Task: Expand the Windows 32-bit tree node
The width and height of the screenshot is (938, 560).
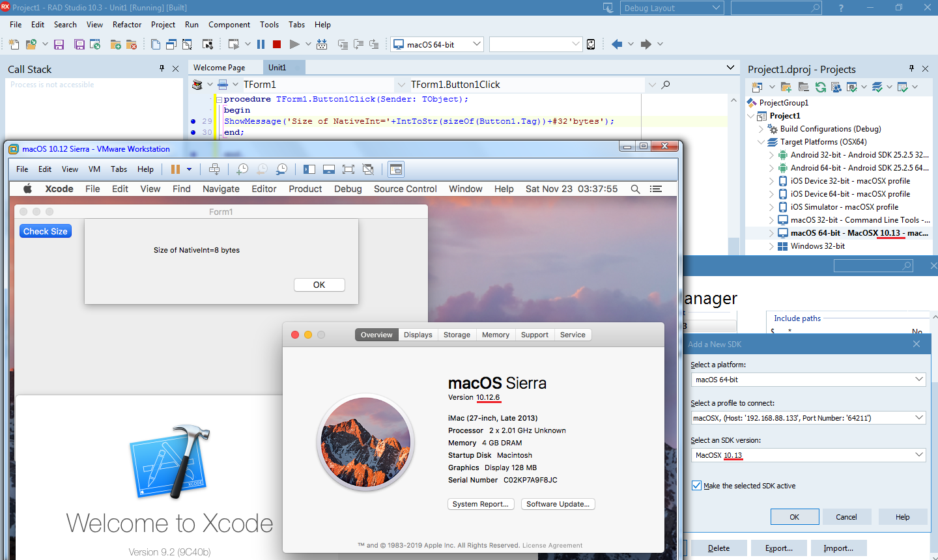Action: point(771,246)
